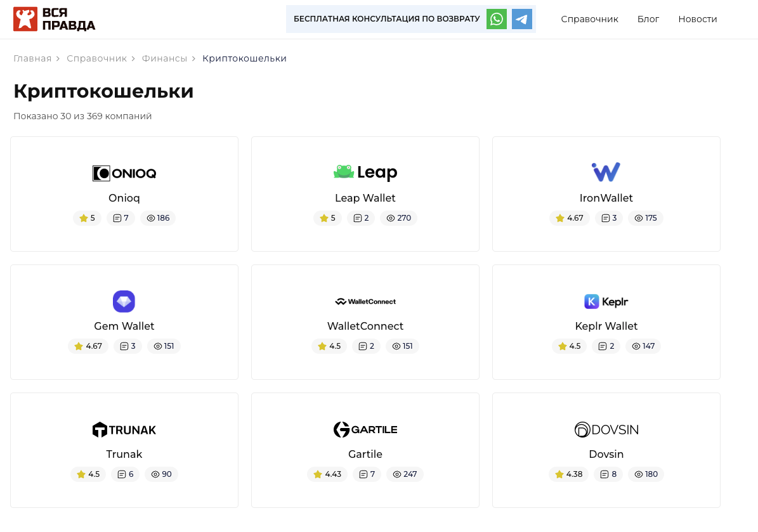Go to Главная breadcrumb
Viewport: 758px width, 532px height.
[32, 58]
